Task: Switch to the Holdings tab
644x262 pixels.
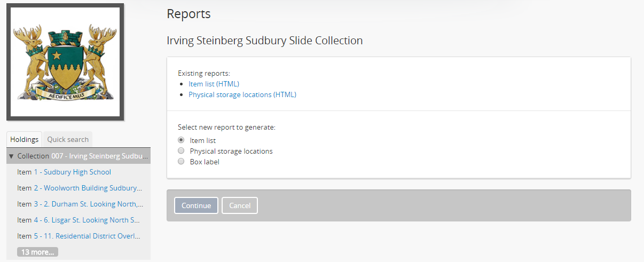Action: [25, 139]
